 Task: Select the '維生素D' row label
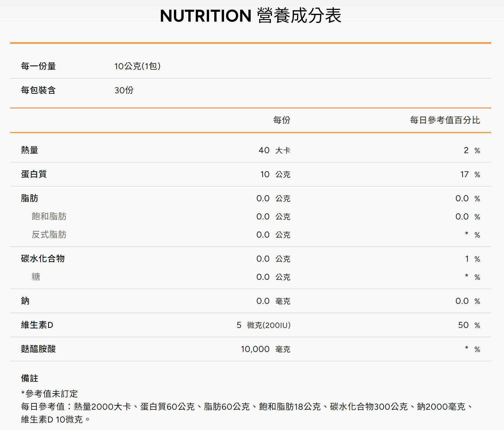(x=37, y=325)
